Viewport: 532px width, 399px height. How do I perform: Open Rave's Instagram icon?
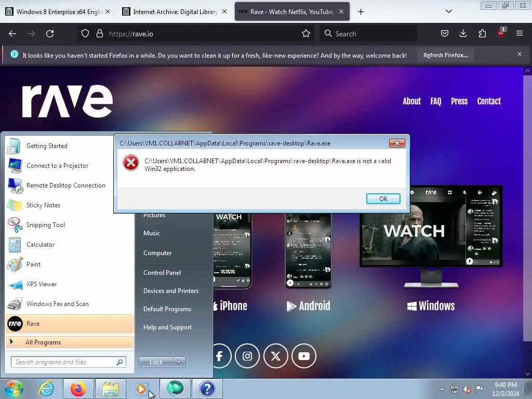247,356
